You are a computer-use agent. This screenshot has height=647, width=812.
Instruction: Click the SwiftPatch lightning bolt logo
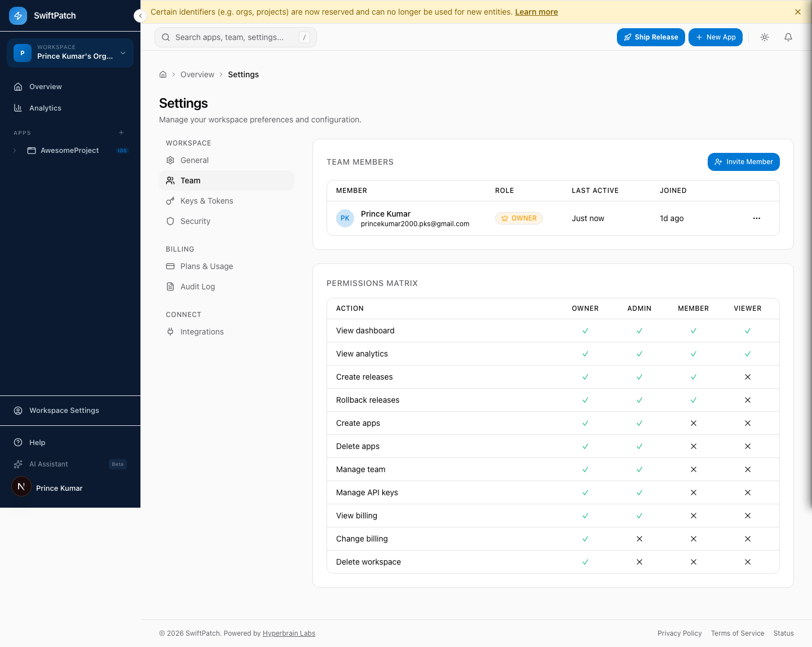tap(18, 16)
